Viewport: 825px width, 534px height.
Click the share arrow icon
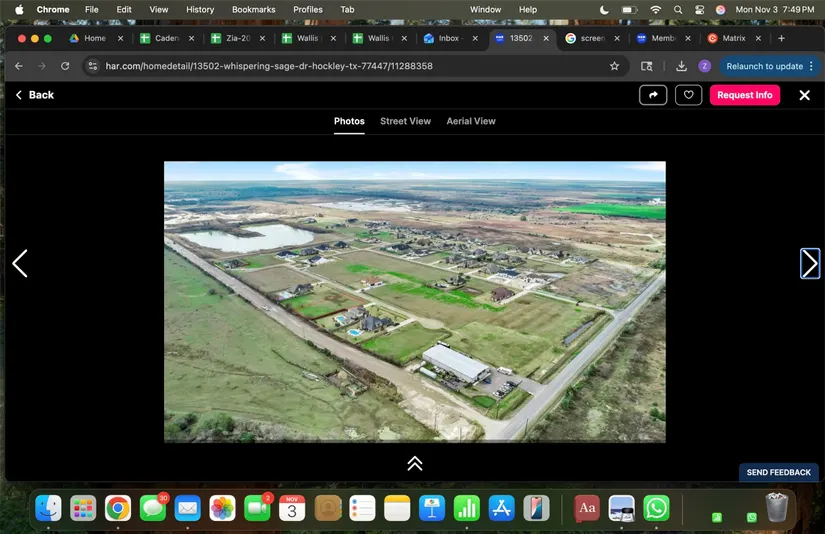click(x=653, y=95)
